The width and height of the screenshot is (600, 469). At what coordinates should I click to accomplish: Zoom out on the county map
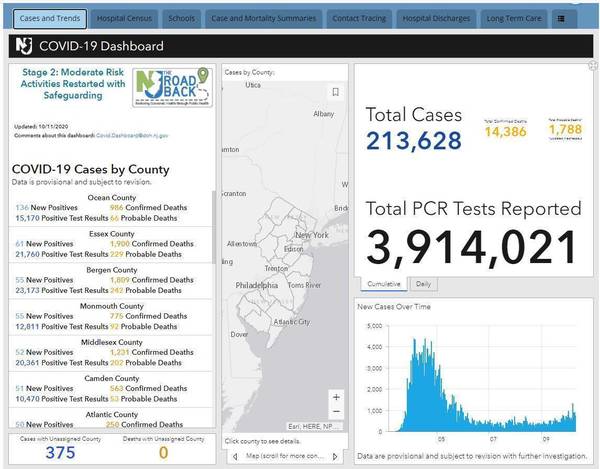pos(336,412)
